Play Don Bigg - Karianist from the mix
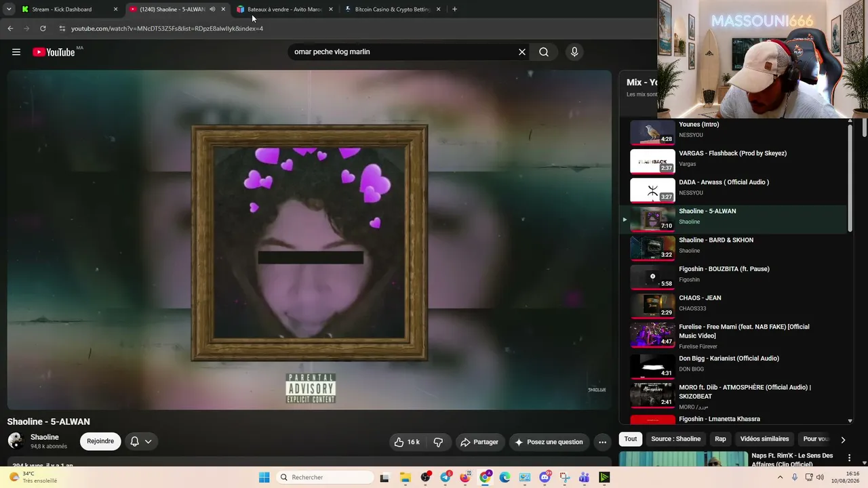 click(x=736, y=367)
